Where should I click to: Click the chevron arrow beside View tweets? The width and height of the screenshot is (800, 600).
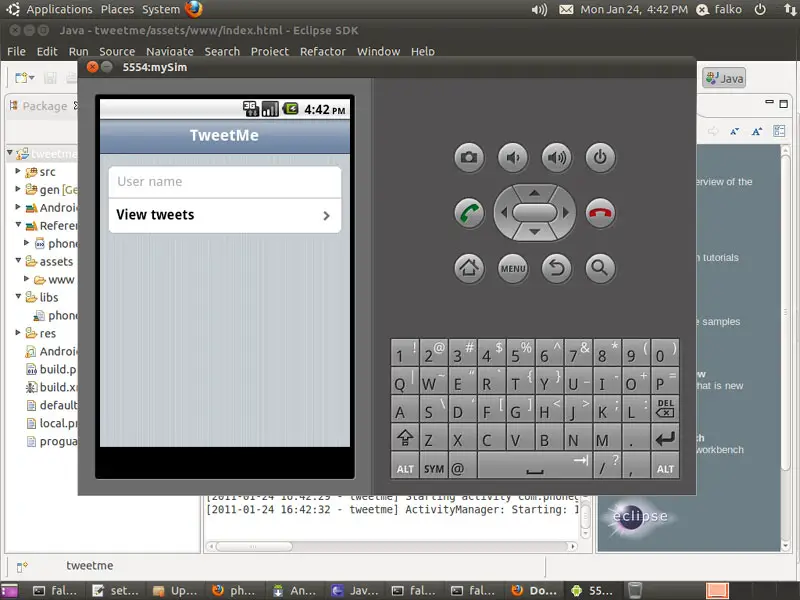point(327,216)
